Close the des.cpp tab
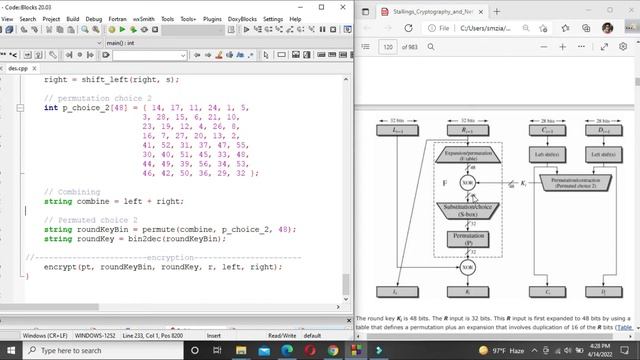The image size is (640, 360). (34, 69)
